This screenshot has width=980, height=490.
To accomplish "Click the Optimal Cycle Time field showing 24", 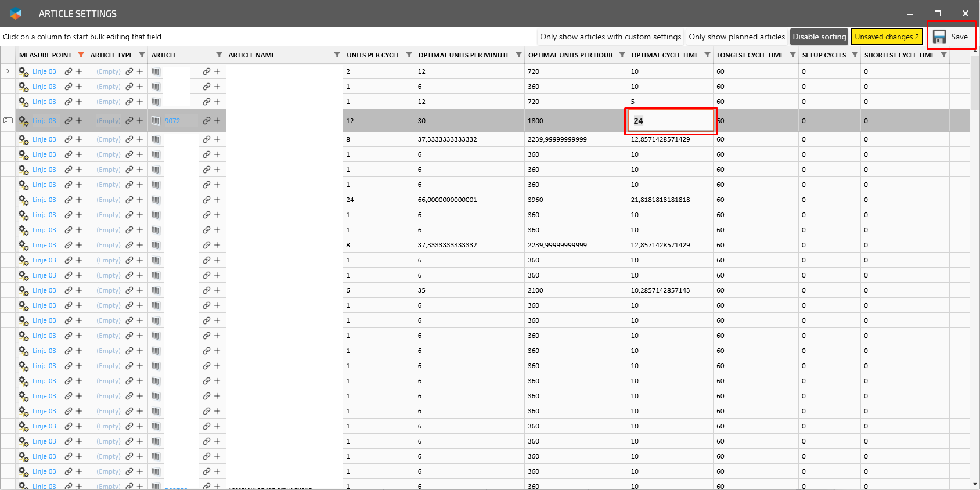I will (x=670, y=121).
